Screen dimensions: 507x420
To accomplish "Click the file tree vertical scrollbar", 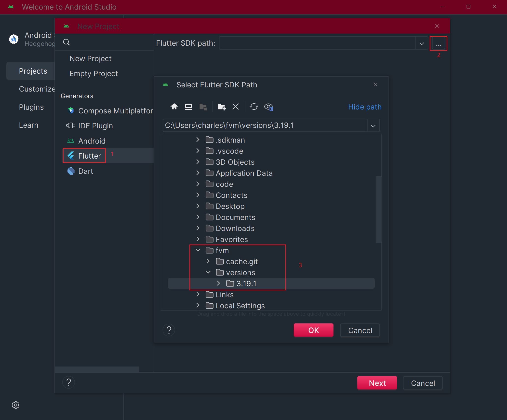I will coord(379,209).
